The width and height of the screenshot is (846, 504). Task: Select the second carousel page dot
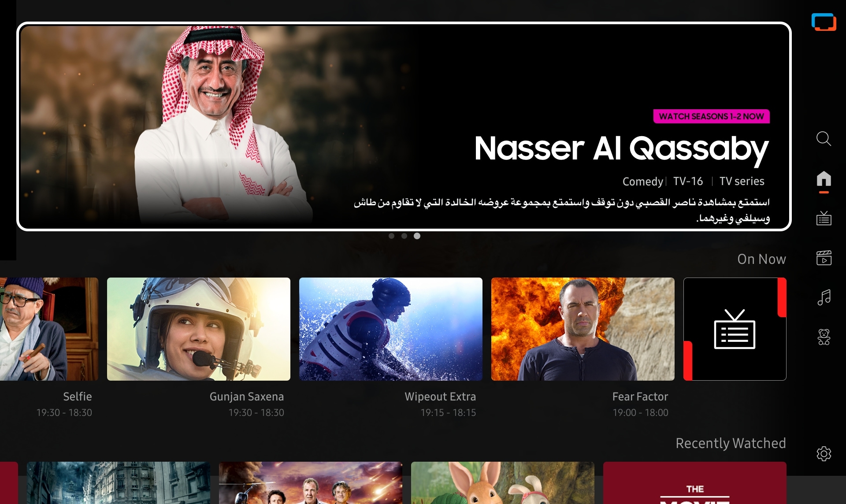click(x=404, y=236)
